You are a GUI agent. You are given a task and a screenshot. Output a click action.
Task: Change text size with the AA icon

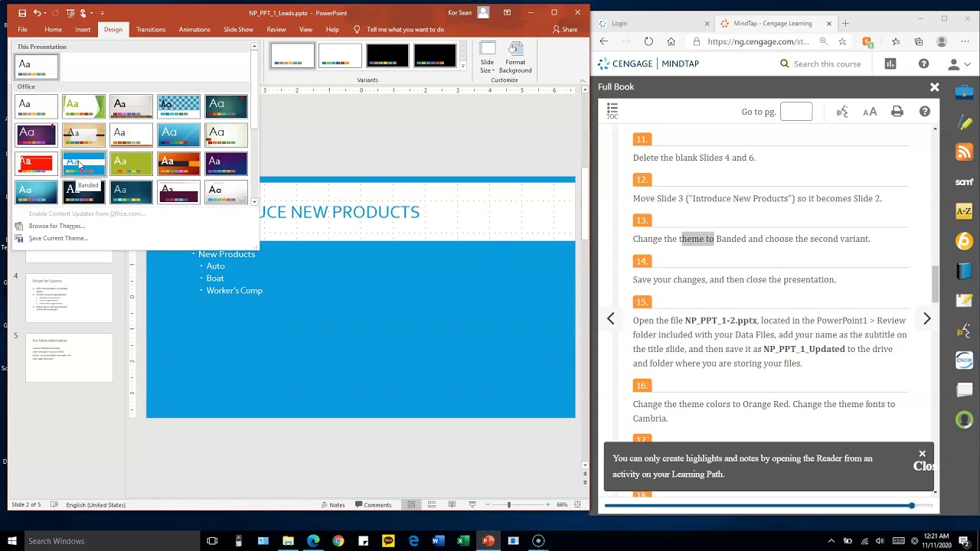point(870,112)
